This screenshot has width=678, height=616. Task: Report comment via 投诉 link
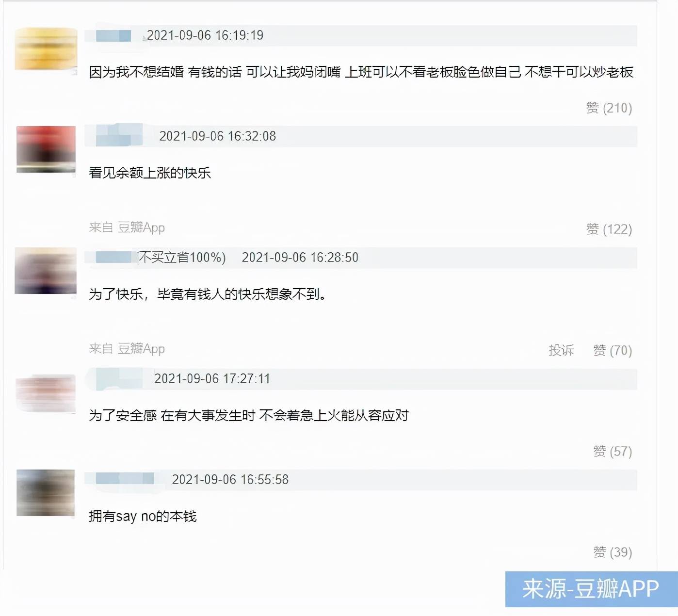[x=561, y=350]
